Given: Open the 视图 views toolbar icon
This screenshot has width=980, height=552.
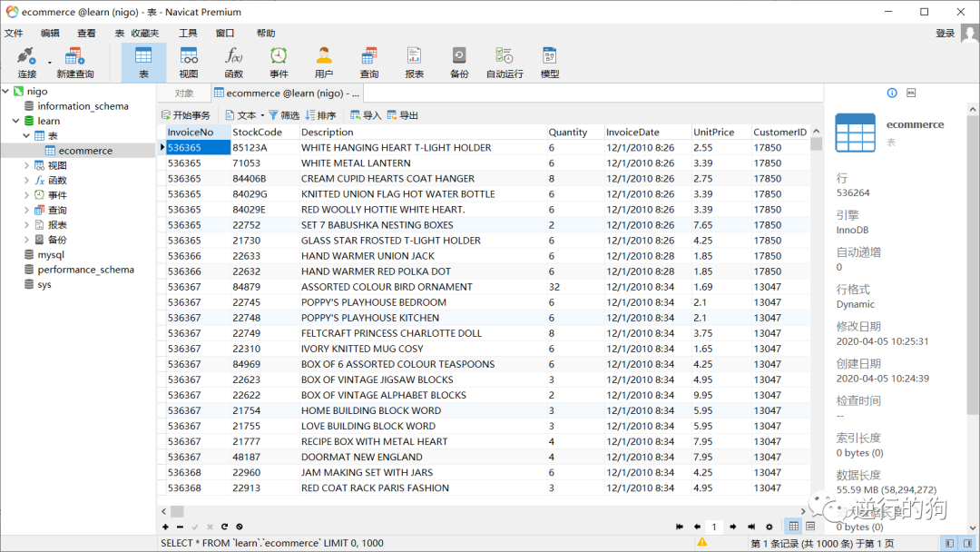Looking at the screenshot, I should click(189, 63).
